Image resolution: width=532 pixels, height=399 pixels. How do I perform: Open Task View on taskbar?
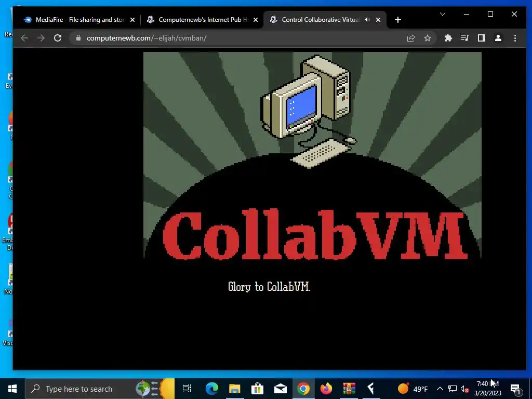click(187, 389)
